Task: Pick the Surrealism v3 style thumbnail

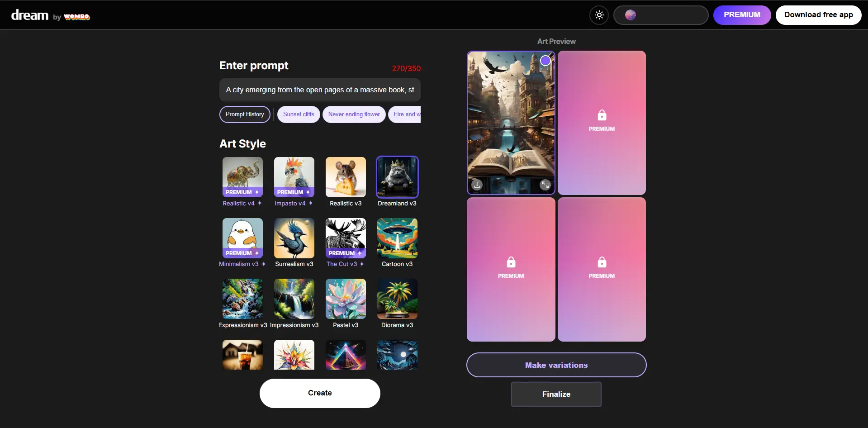Action: [294, 238]
